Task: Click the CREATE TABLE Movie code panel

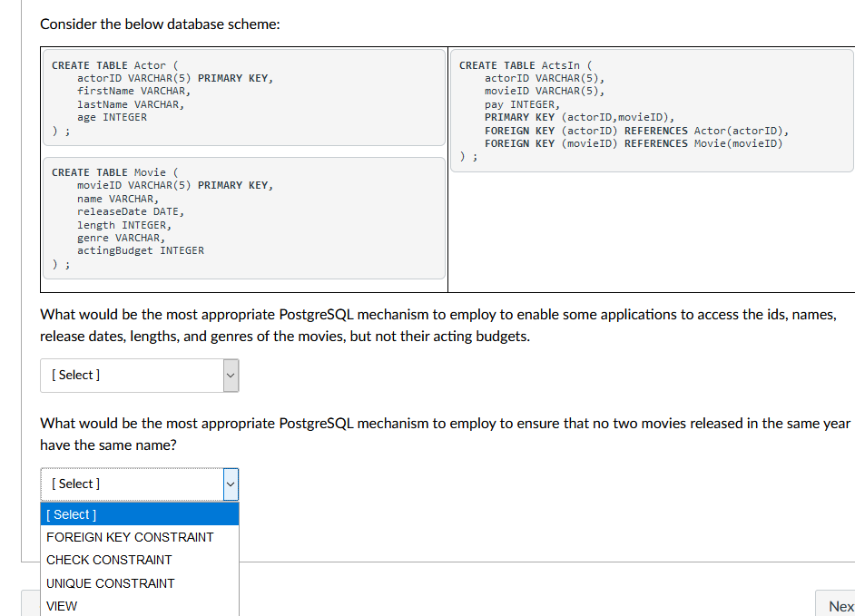Action: 243,218
